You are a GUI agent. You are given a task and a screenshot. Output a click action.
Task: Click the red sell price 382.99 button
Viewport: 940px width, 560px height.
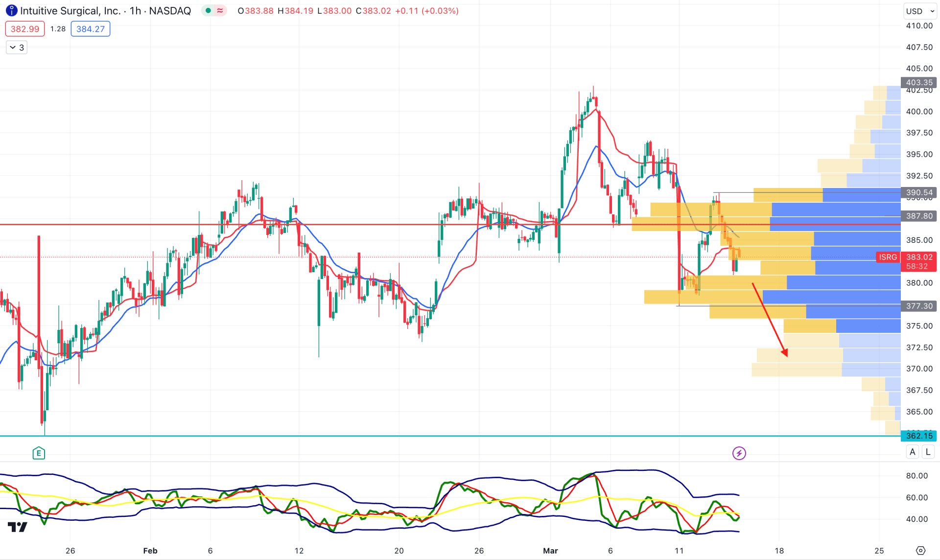25,29
